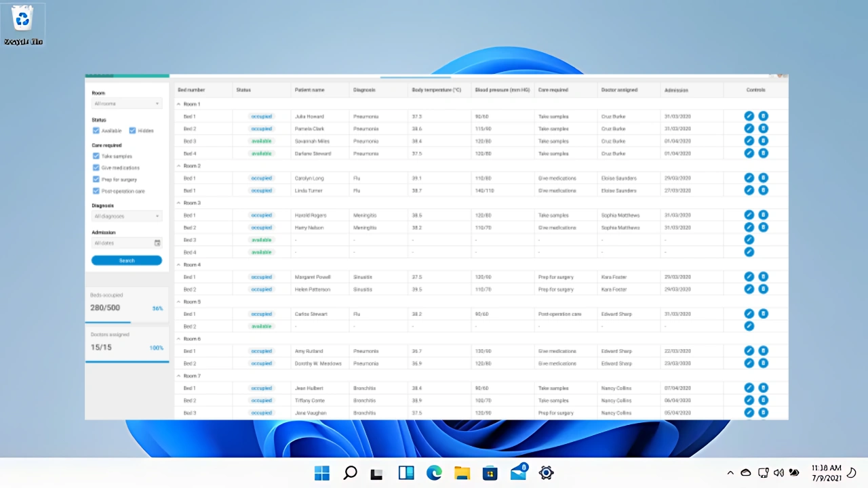Click the Beds occupied progress bar

click(x=127, y=323)
